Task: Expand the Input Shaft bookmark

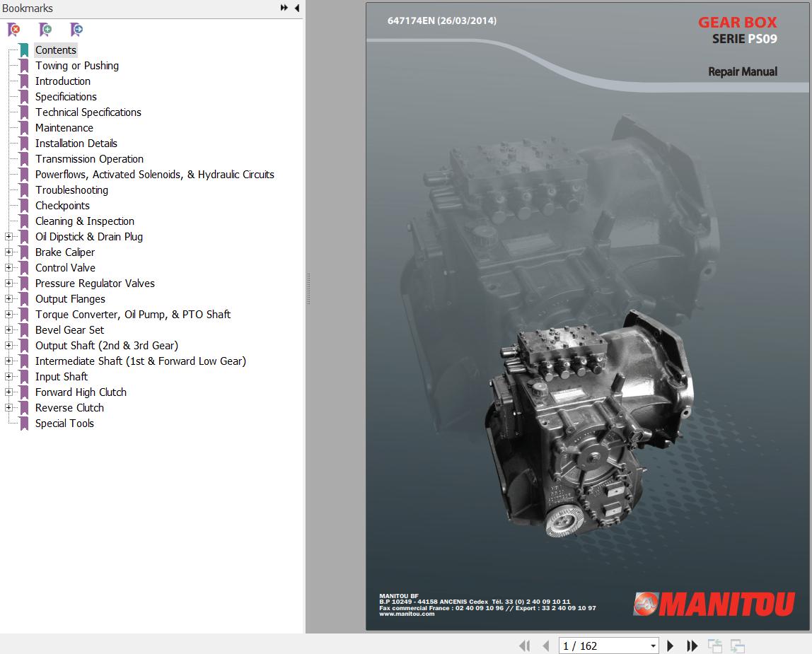Action: coord(8,376)
